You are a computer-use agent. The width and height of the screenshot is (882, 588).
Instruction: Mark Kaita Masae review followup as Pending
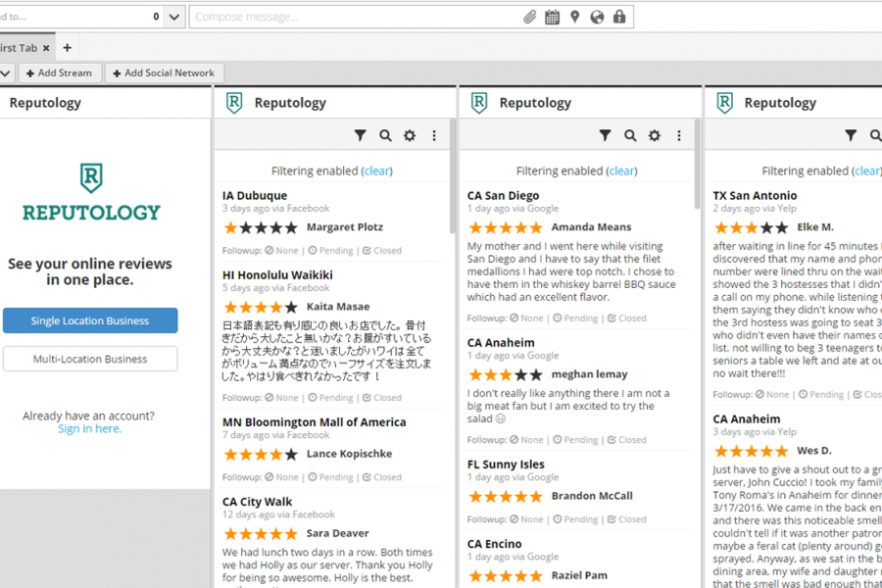pyautogui.click(x=331, y=397)
